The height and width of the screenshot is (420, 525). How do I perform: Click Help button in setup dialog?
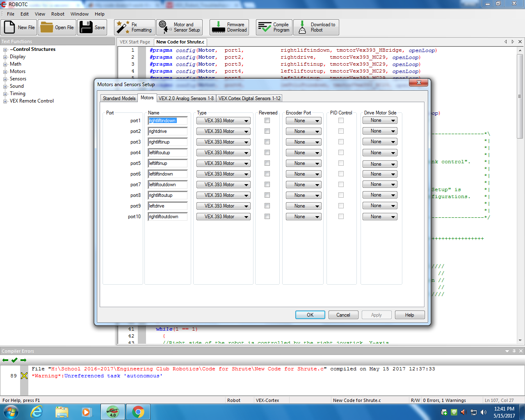click(x=409, y=315)
